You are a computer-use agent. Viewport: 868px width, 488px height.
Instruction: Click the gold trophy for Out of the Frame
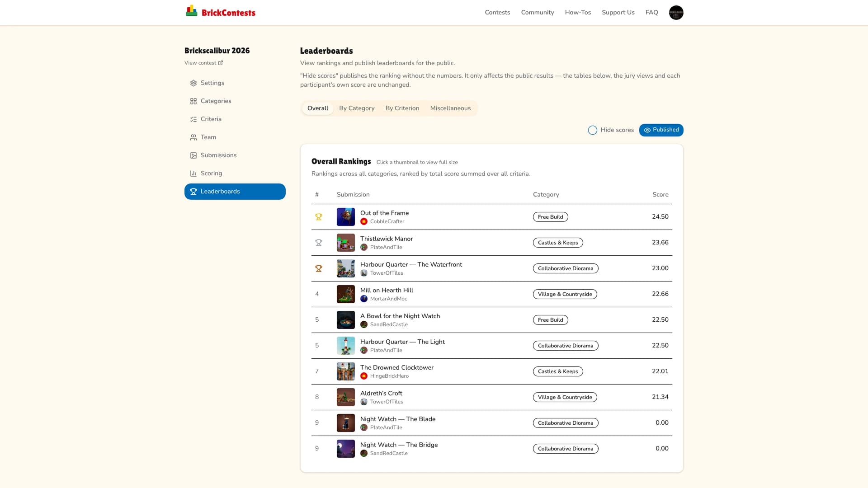pos(319,217)
